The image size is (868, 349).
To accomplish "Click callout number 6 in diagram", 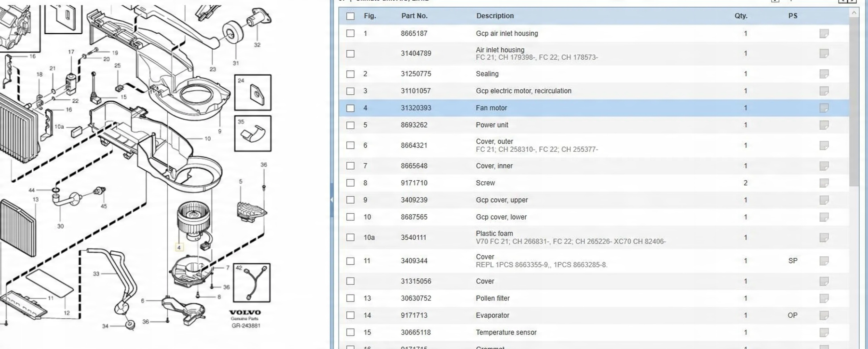I will click(142, 301).
